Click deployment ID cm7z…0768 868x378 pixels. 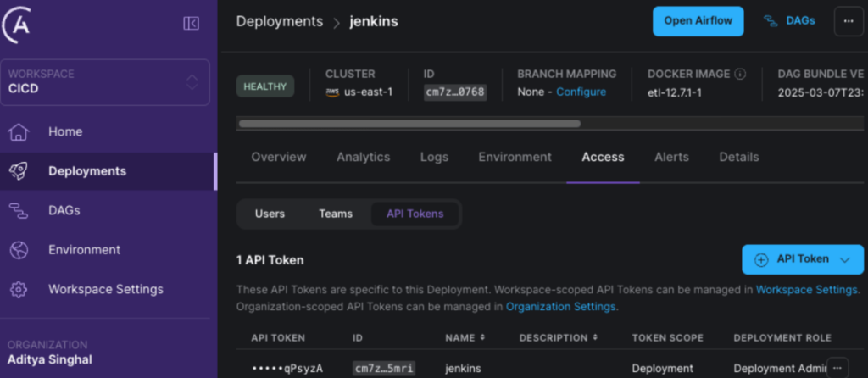(455, 92)
